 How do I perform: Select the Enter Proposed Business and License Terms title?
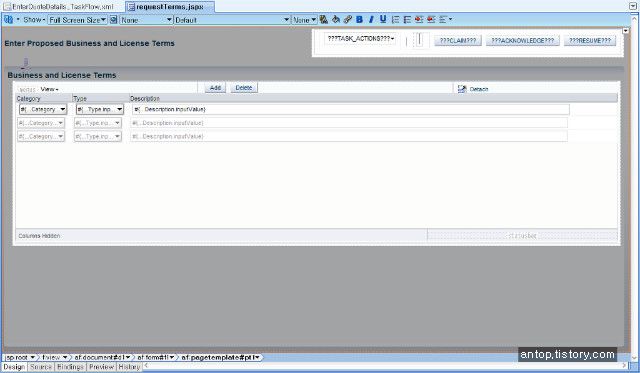[89, 43]
